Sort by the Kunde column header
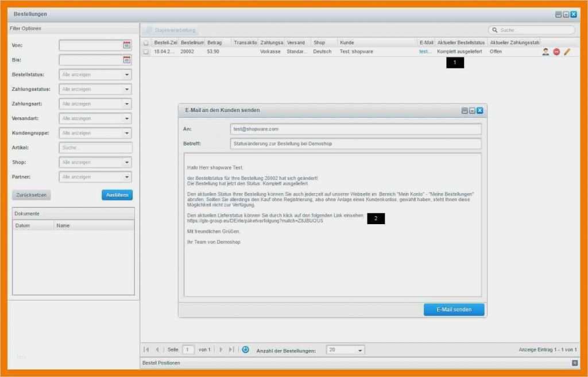588x377 pixels. (377, 43)
